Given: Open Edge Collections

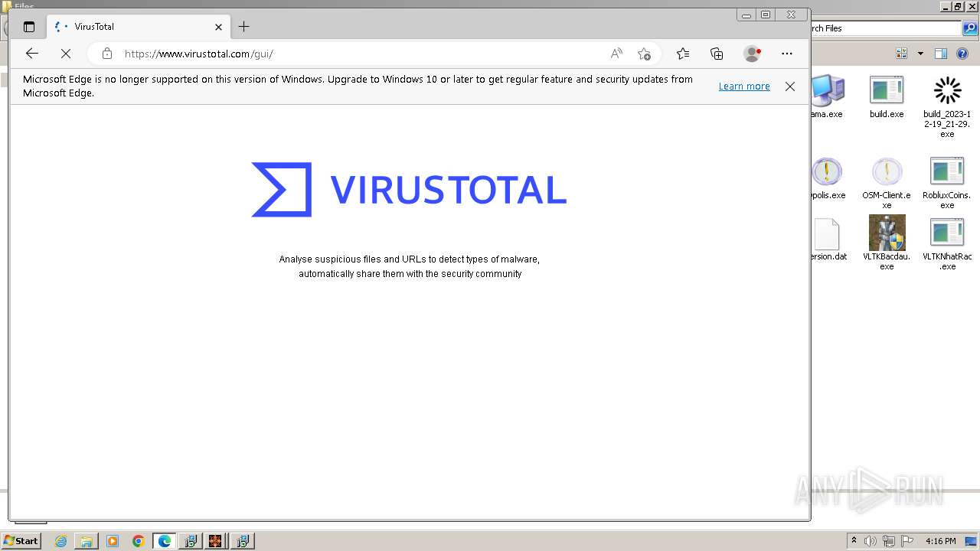Looking at the screenshot, I should pos(717,54).
